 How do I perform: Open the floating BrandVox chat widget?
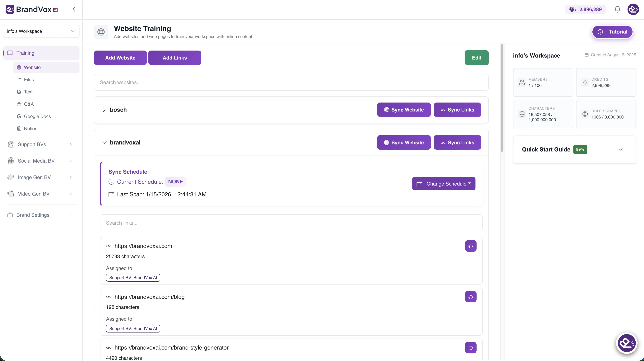pos(626,343)
